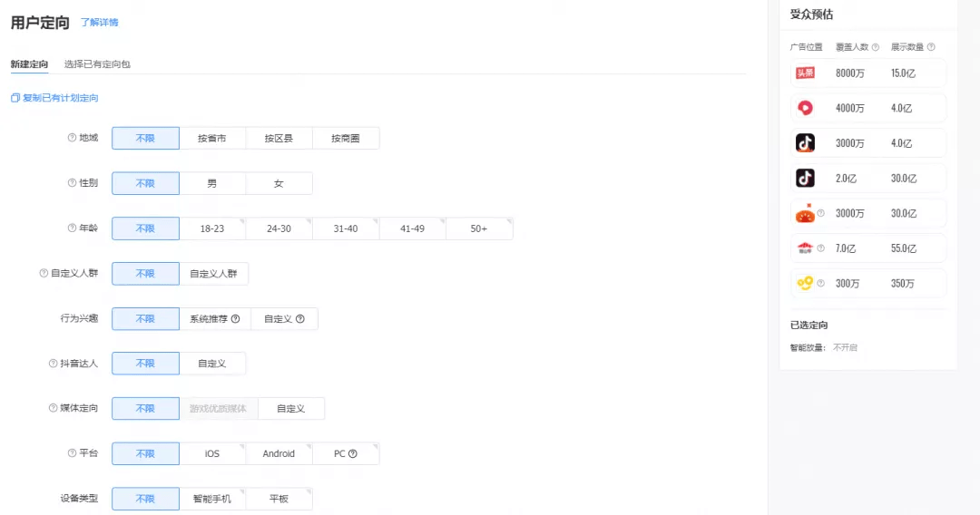
Task: Click the question mark inside 系统推荐
Action: [236, 319]
